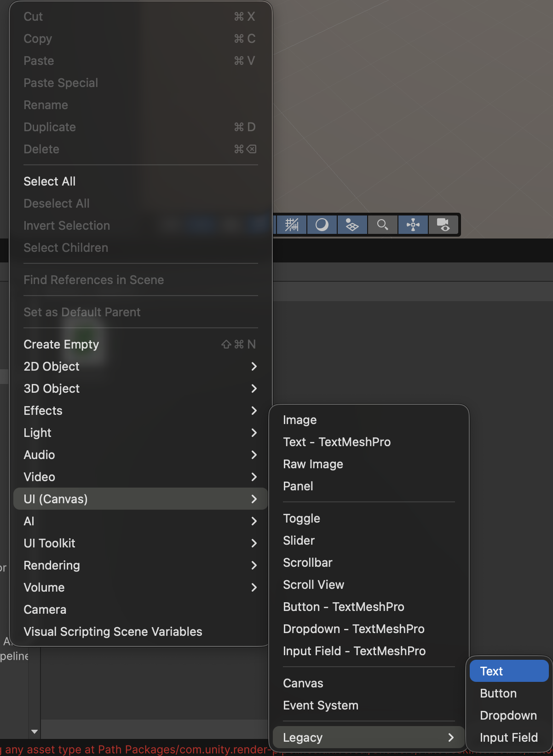Choose Deselect All entry
Image resolution: width=553 pixels, height=756 pixels.
pyautogui.click(x=140, y=204)
